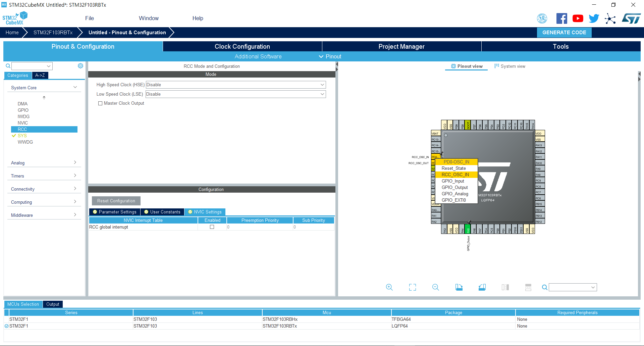Switch to System view
The image size is (644, 346).
coord(509,66)
